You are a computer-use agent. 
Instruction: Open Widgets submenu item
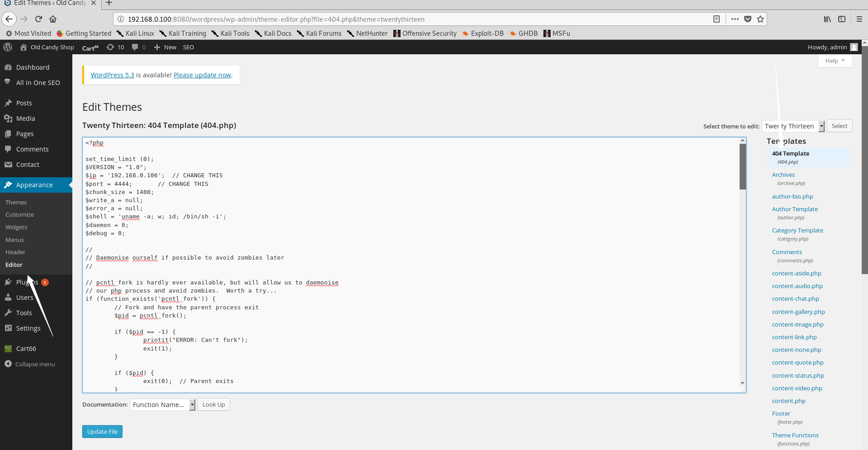coord(16,227)
